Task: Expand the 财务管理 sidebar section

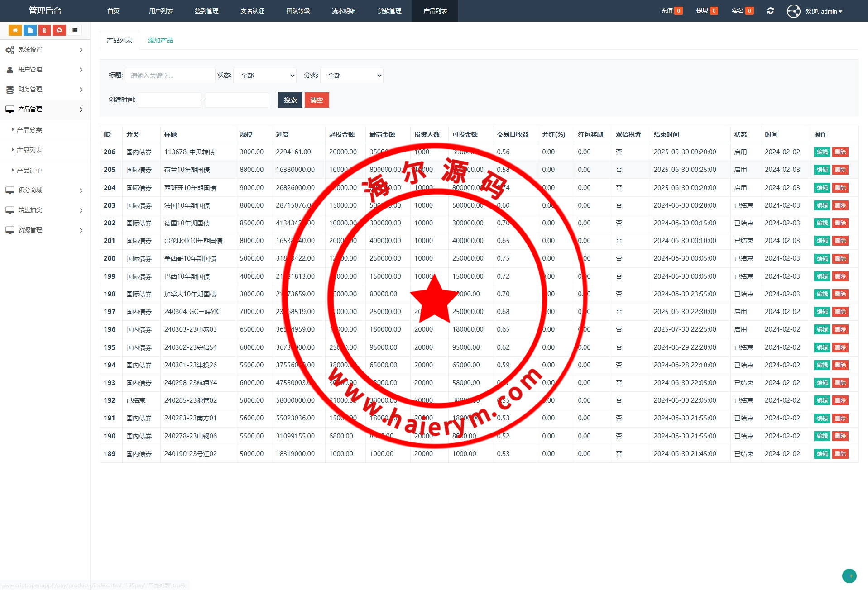Action: 44,90
